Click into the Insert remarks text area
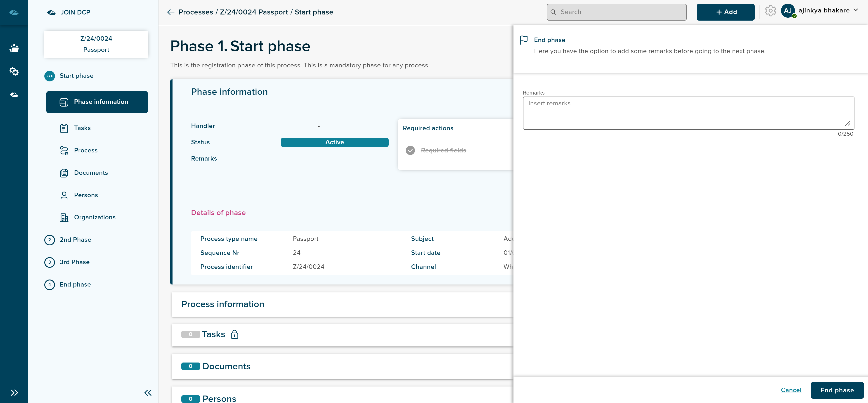This screenshot has height=403, width=868. click(688, 113)
